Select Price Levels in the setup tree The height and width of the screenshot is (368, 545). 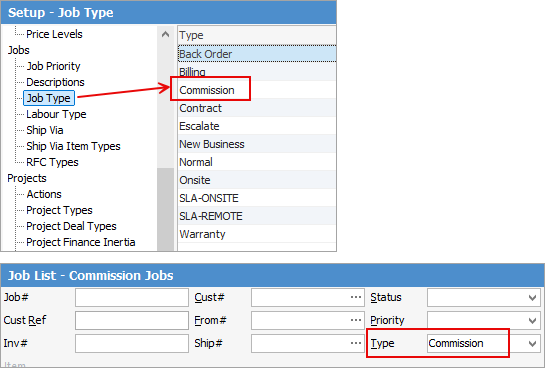54,34
